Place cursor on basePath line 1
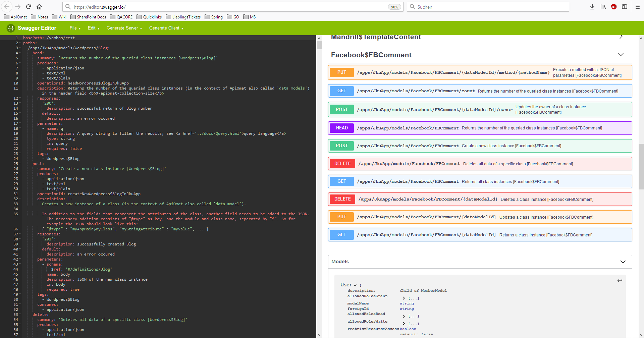 [x=49, y=38]
